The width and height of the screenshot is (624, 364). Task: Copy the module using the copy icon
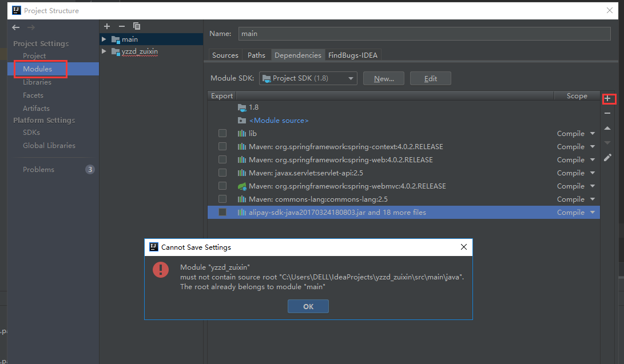tap(136, 26)
